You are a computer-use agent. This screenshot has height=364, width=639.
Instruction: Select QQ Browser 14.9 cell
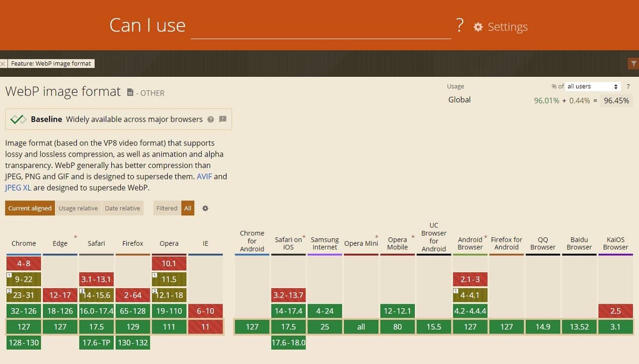click(543, 327)
